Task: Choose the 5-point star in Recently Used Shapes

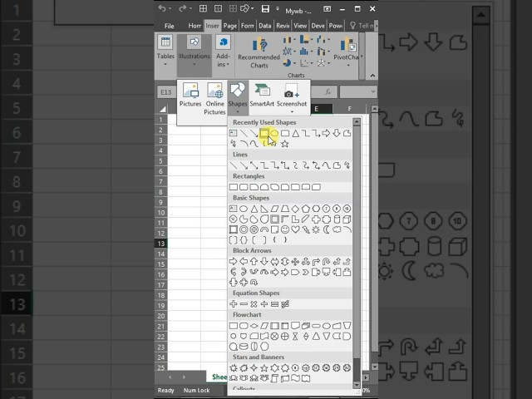Action: 285,144
